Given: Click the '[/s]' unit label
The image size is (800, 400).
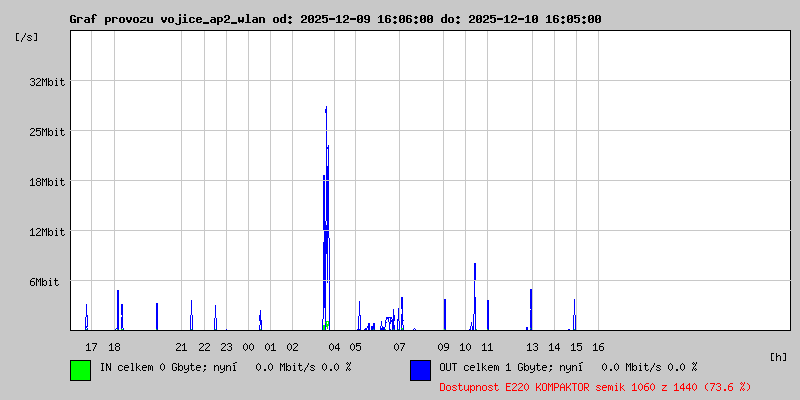Looking at the screenshot, I should (x=27, y=37).
